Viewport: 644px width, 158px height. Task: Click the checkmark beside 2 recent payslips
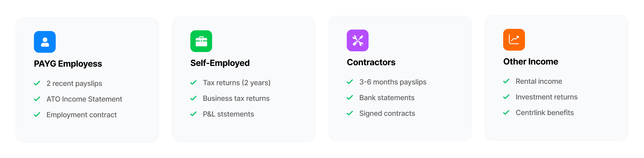click(37, 83)
